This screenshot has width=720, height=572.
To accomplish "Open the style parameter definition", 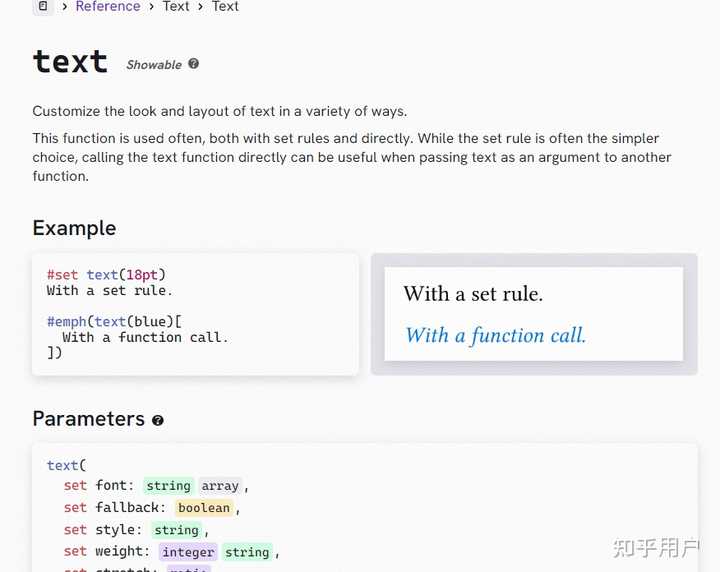I will 116,530.
